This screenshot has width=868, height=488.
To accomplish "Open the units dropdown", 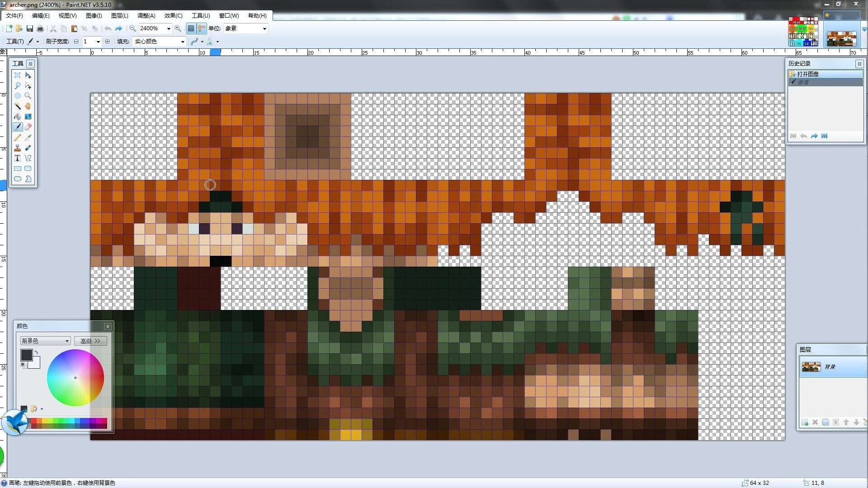I will 264,28.
